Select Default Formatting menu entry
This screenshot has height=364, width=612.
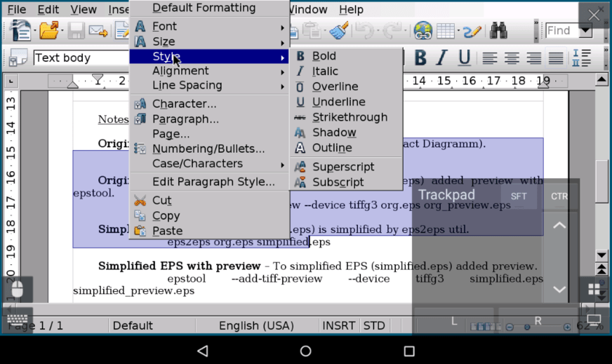209,8
